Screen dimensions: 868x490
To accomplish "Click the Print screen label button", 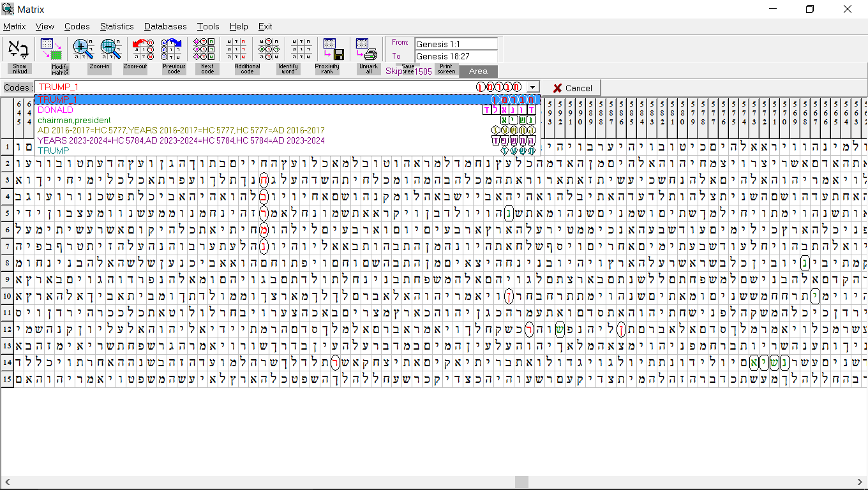I will click(x=446, y=69).
